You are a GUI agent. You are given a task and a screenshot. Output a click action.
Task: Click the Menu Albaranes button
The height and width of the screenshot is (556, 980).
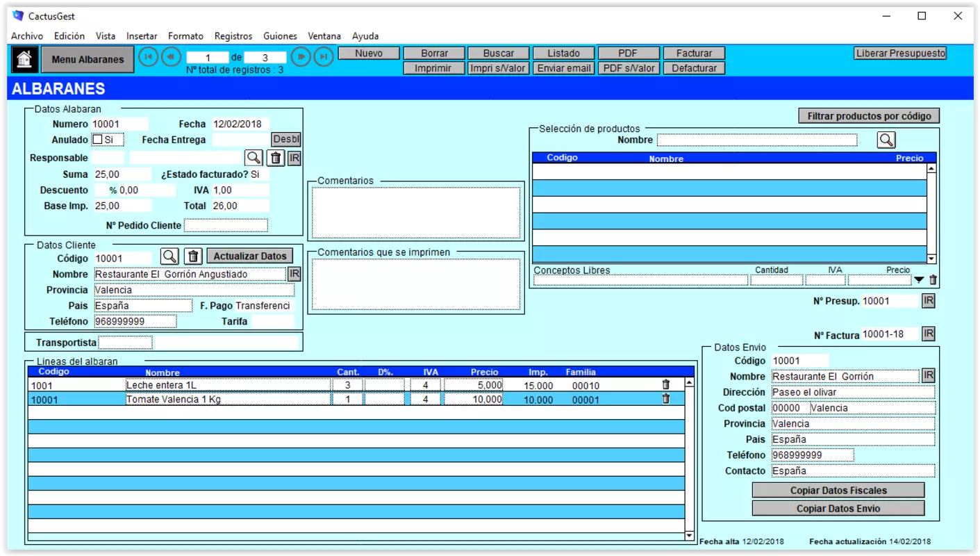point(88,60)
